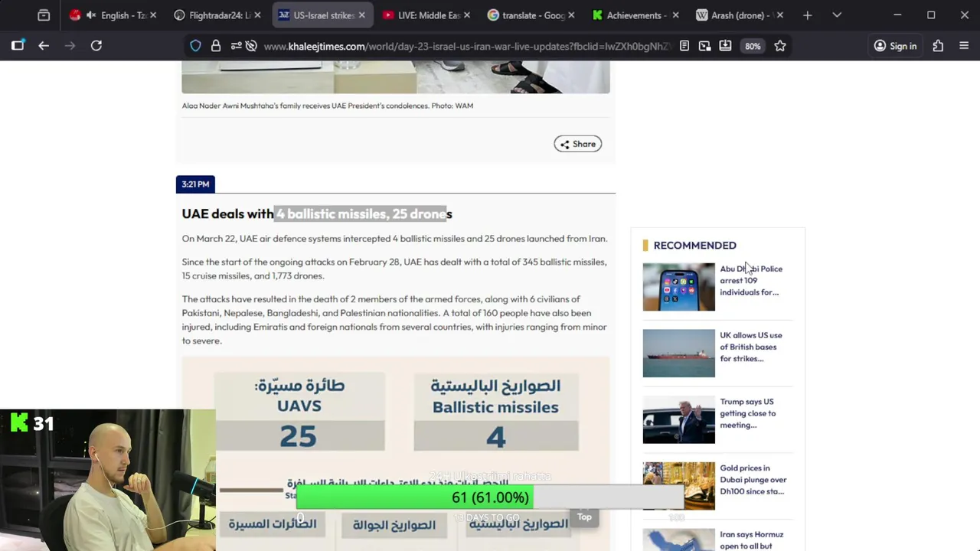Open the site permissions icon
Image resolution: width=980 pixels, height=551 pixels.
point(236,46)
